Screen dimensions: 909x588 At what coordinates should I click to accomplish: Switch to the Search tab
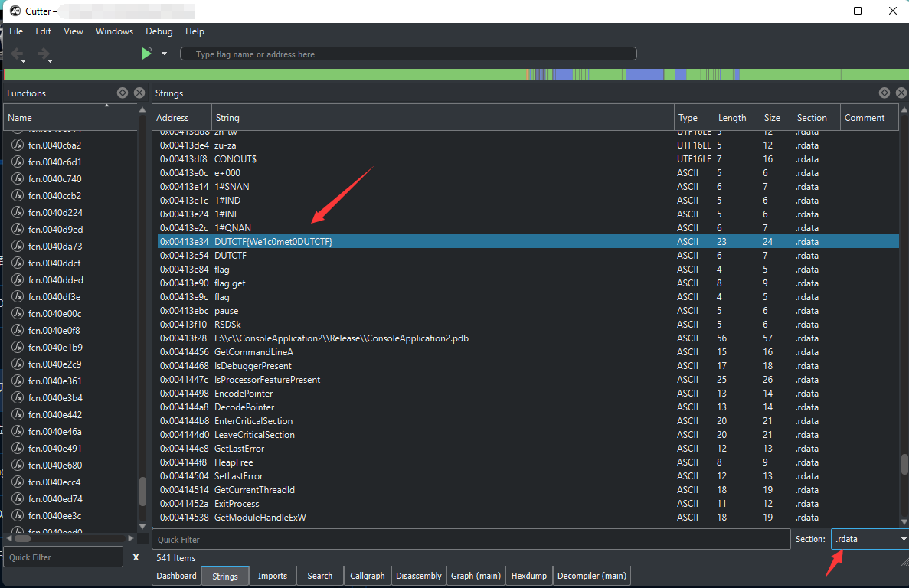point(320,576)
